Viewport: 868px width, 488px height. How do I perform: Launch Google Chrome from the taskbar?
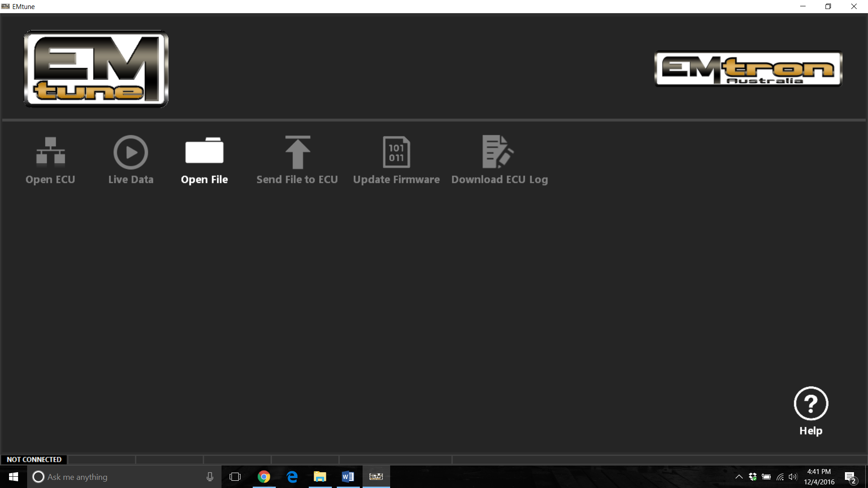click(264, 477)
